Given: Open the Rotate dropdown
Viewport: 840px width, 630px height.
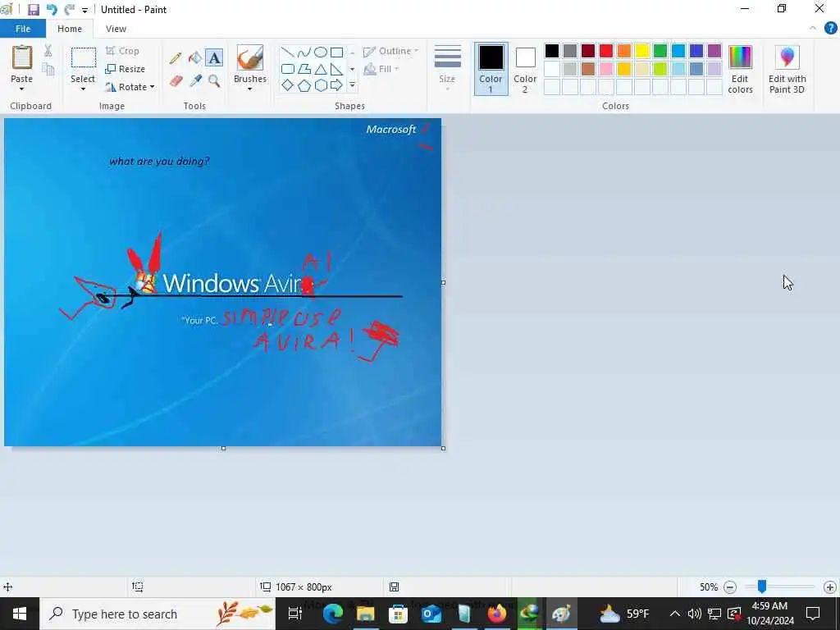Looking at the screenshot, I should [x=130, y=87].
